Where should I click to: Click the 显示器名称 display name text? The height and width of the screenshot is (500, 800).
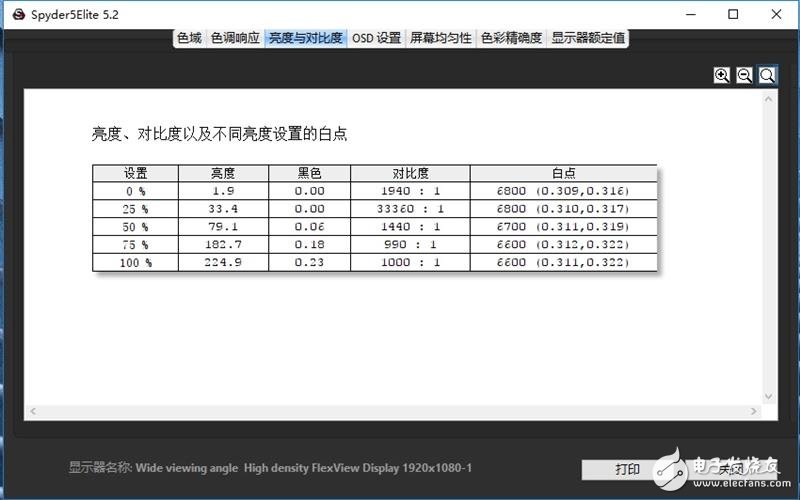270,468
